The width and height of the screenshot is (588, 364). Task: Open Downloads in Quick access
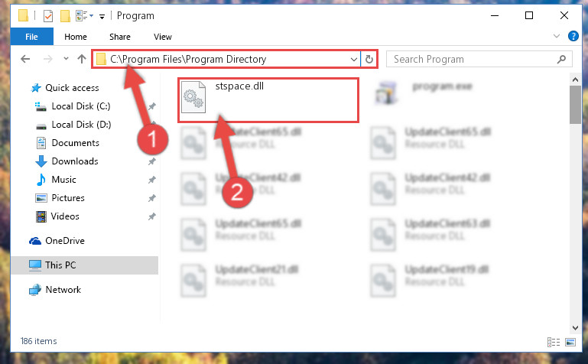75,161
